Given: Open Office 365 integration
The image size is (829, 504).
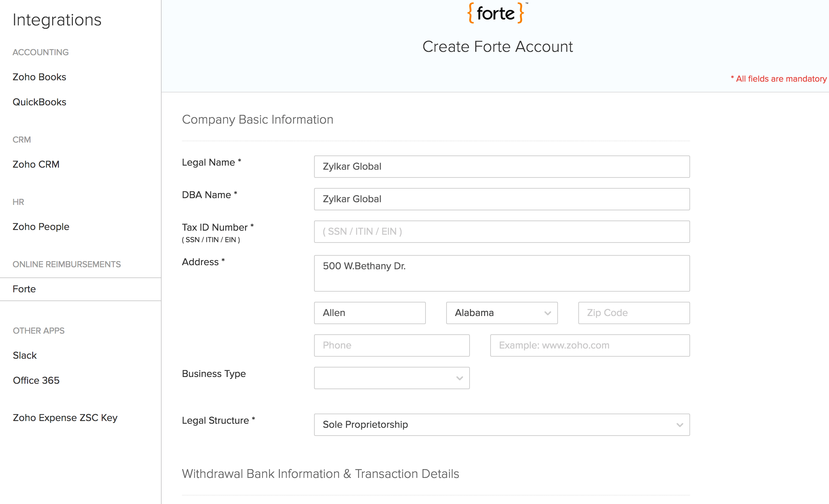Looking at the screenshot, I should point(36,380).
